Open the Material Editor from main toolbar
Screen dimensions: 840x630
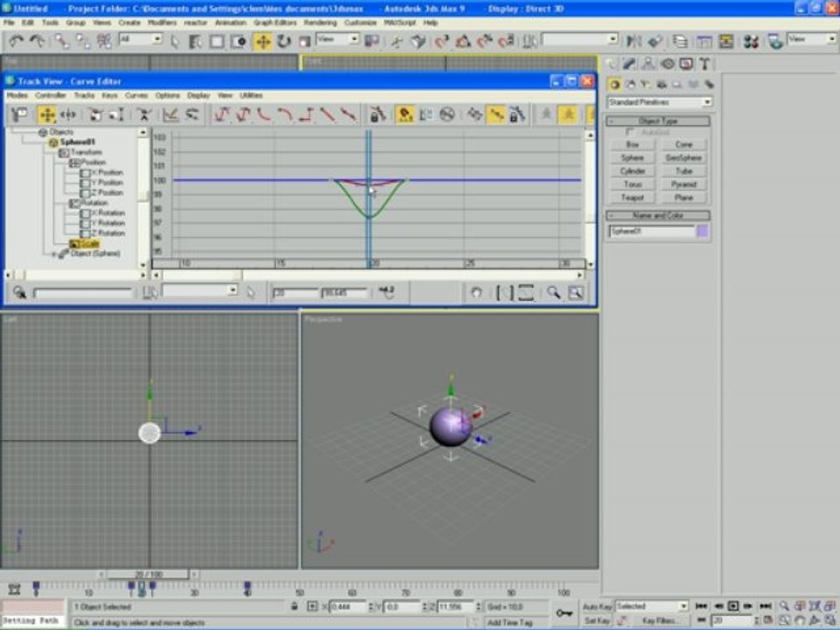click(749, 41)
